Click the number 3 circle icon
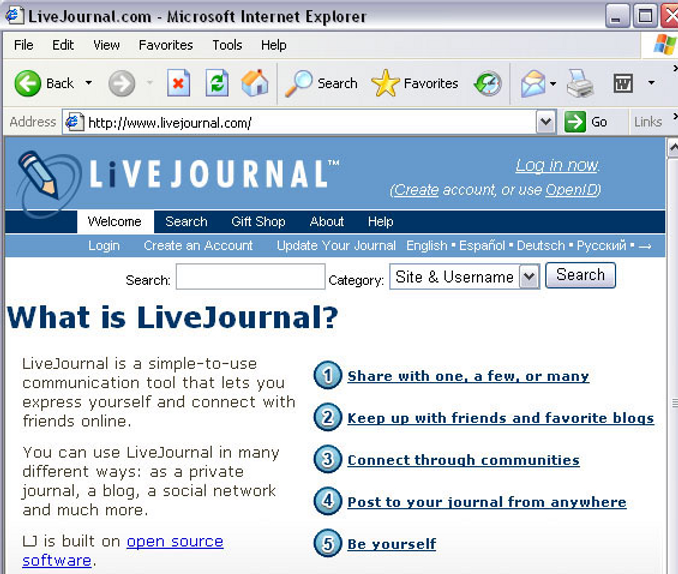The height and width of the screenshot is (574, 678). 328,459
